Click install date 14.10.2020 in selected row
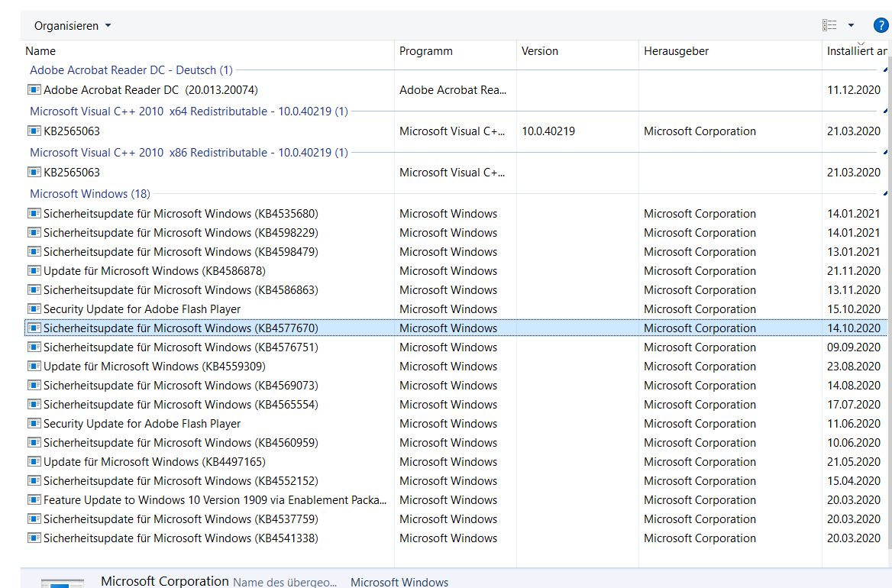The height and width of the screenshot is (588, 892). 854,328
